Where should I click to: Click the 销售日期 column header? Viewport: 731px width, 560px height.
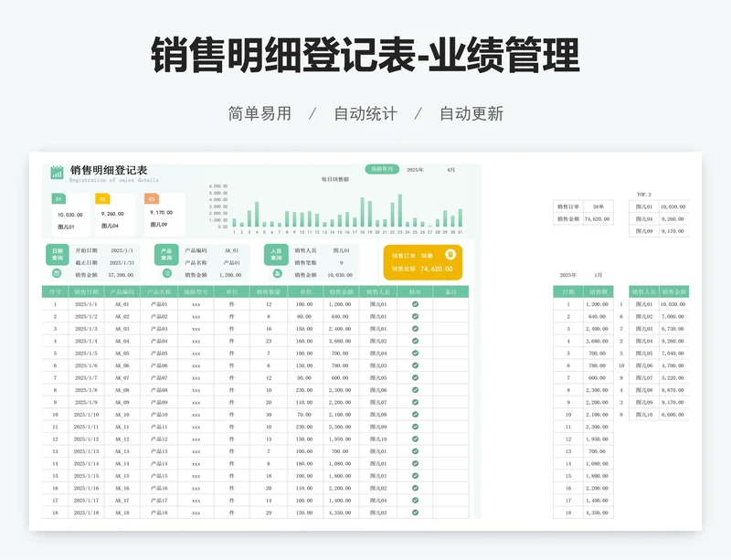coord(86,292)
